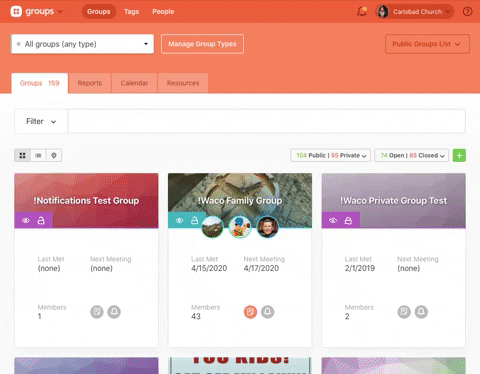Go to the Groups nav item

pos(99,12)
